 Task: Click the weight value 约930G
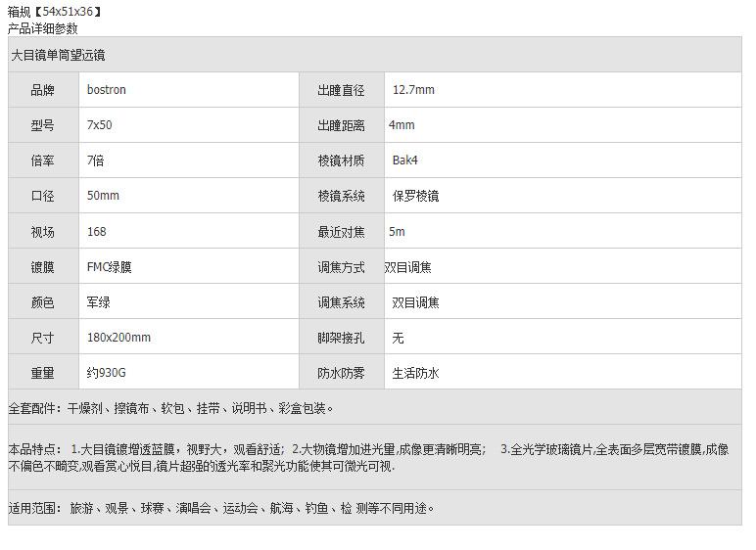click(x=106, y=373)
